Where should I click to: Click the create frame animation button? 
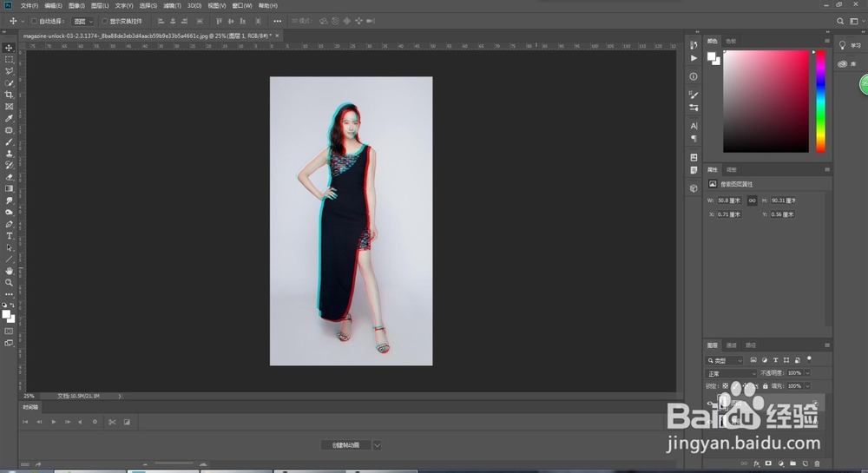(x=345, y=444)
